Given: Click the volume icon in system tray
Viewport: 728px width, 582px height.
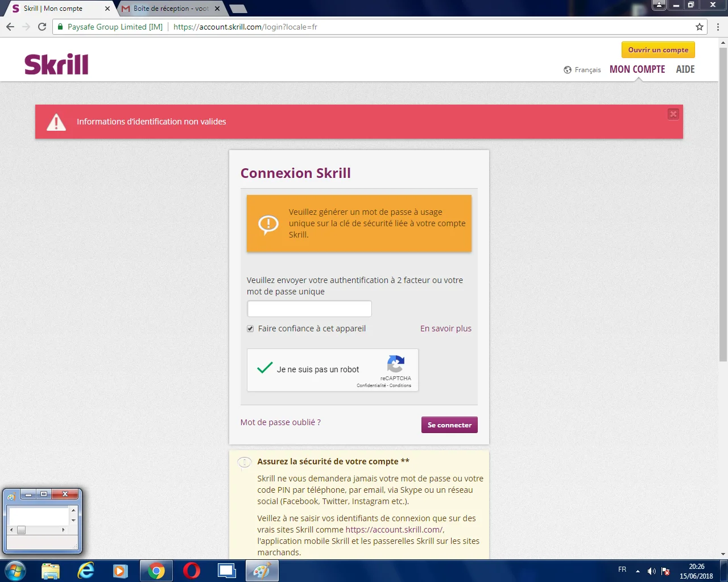Looking at the screenshot, I should tap(652, 571).
